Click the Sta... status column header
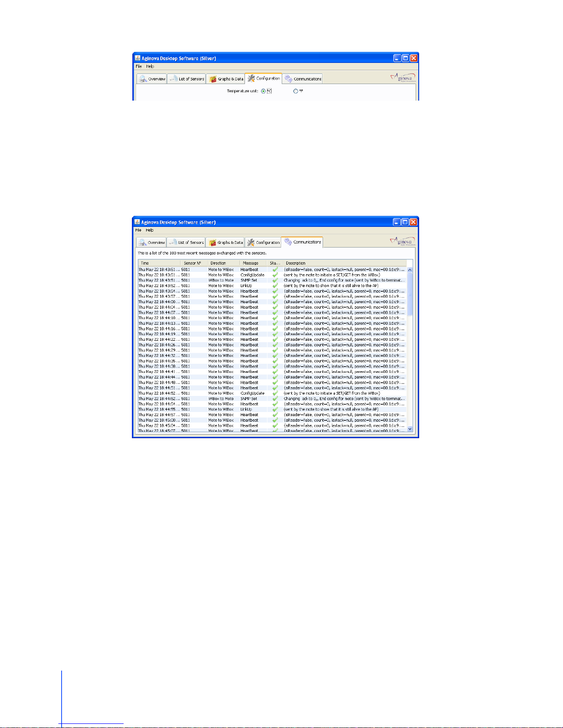The height and width of the screenshot is (728, 563). tap(275, 263)
